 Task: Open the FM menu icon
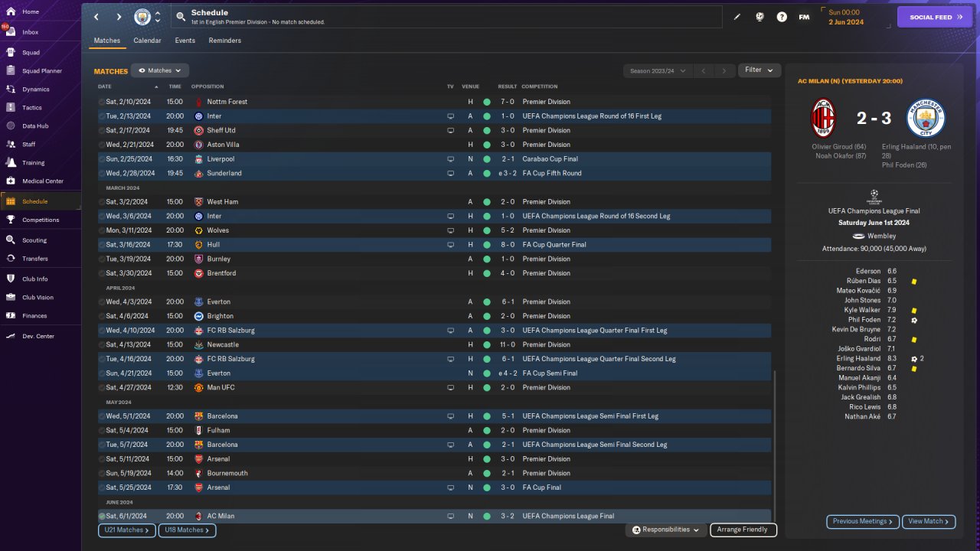pyautogui.click(x=804, y=17)
